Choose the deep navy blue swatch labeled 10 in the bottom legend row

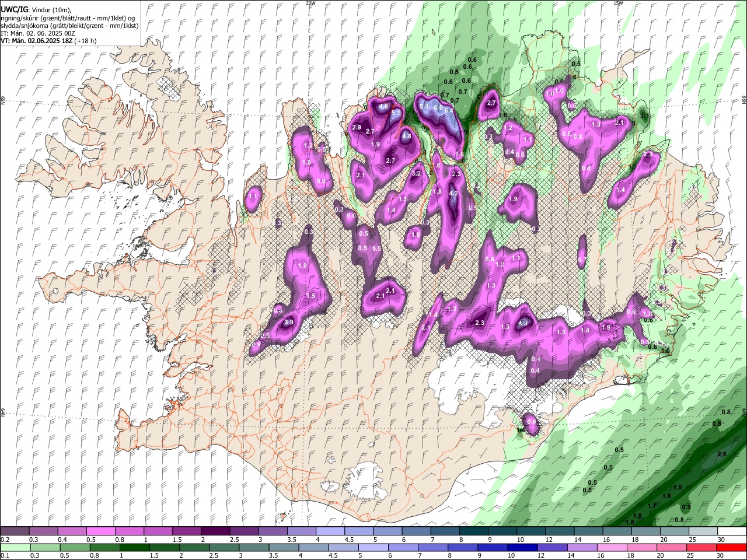point(522,547)
